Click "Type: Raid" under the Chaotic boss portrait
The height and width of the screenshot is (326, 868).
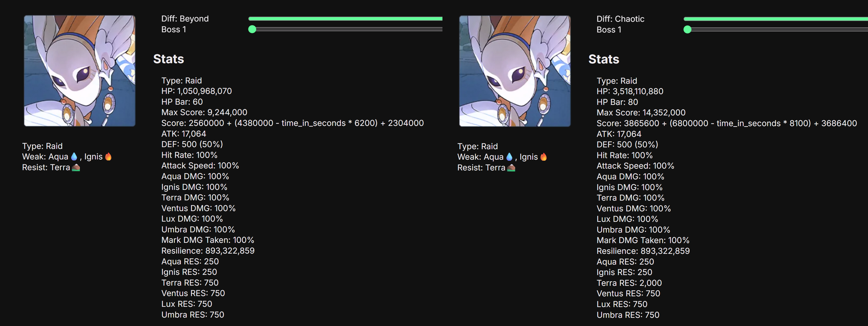[x=478, y=146]
